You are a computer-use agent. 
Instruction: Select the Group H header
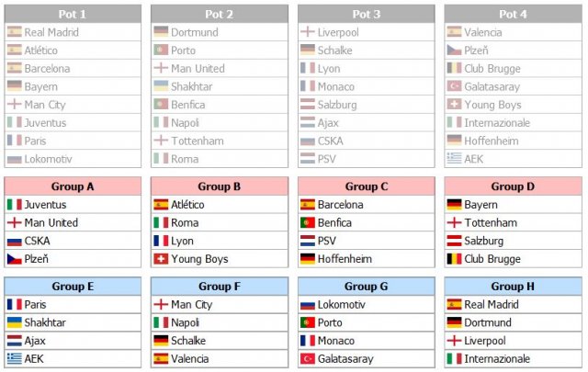513,287
